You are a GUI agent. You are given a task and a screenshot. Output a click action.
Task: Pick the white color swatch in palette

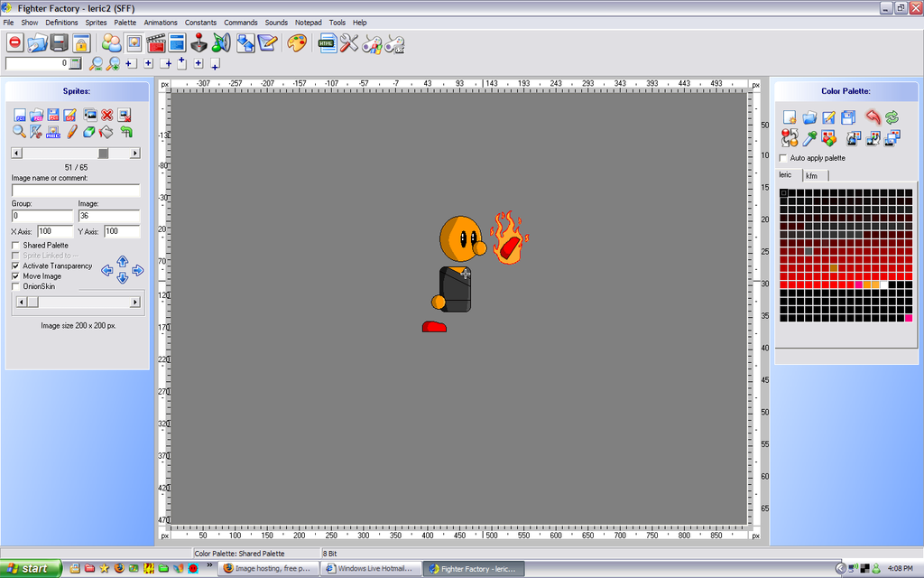[x=885, y=284]
